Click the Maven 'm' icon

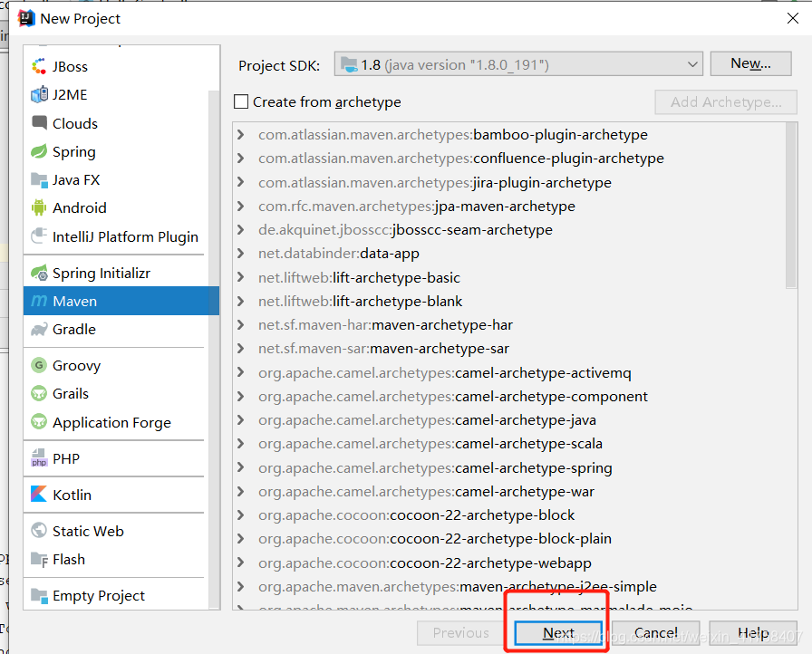point(39,301)
